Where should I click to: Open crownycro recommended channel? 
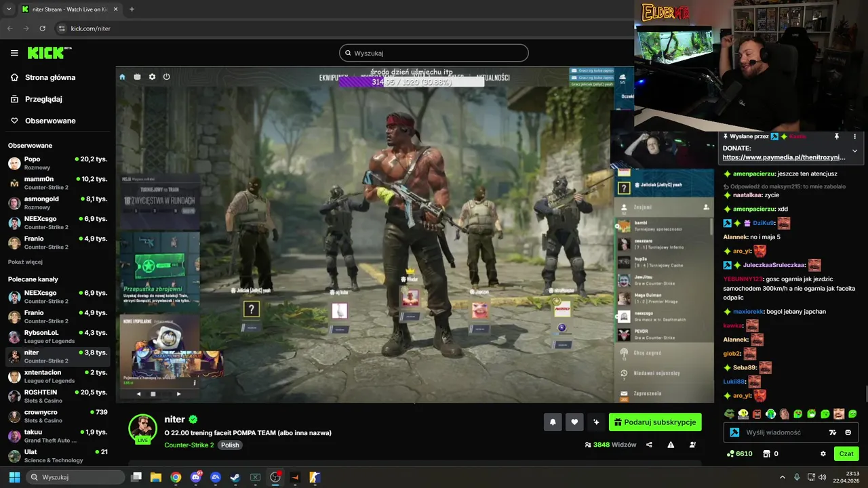tap(58, 415)
